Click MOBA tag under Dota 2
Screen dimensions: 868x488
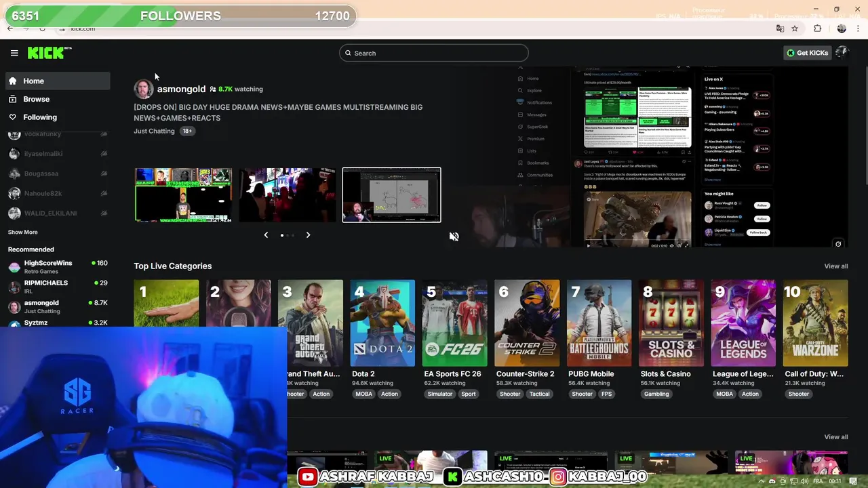[x=364, y=394]
